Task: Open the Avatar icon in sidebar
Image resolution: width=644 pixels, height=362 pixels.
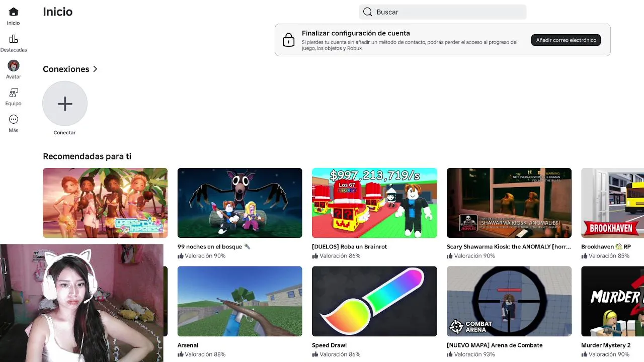Action: pos(14,65)
